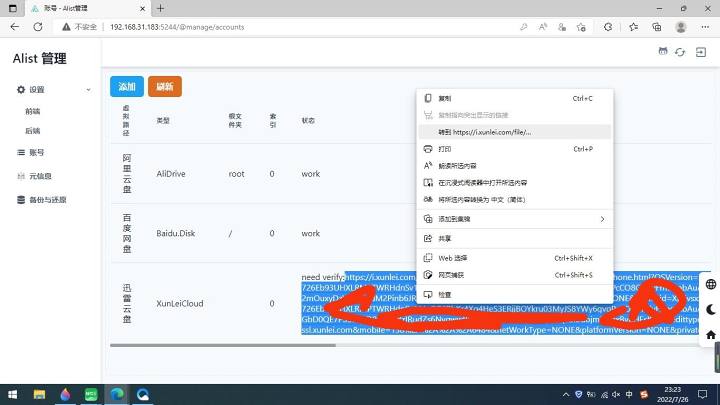Open the Frontend (前端) settings entry
720x405 pixels.
33,111
